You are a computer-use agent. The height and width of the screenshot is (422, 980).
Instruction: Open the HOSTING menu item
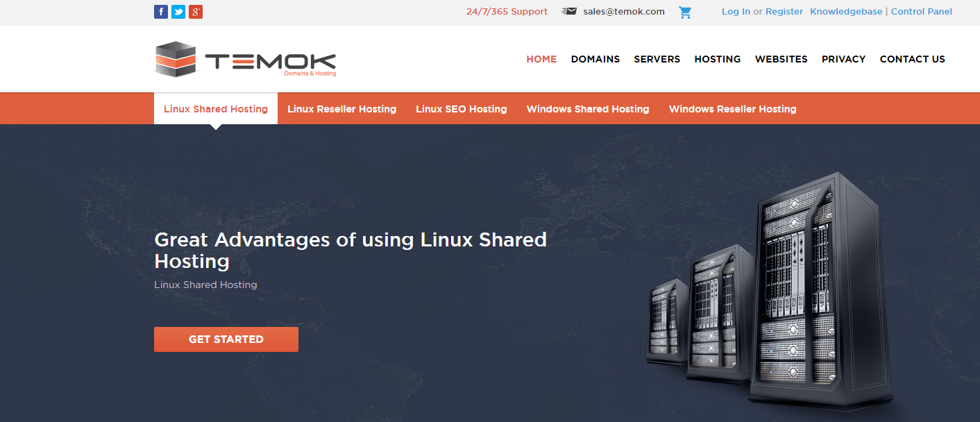(x=718, y=59)
